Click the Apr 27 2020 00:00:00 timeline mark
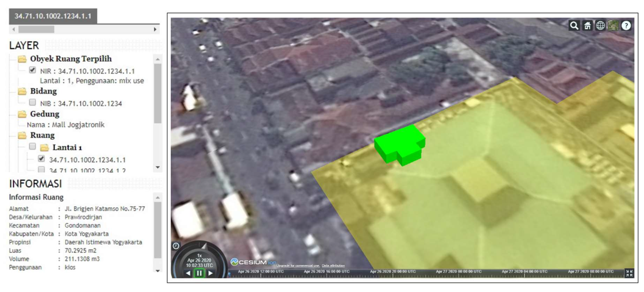Image resolution: width=644 pixels, height=292 pixels. coord(459,274)
